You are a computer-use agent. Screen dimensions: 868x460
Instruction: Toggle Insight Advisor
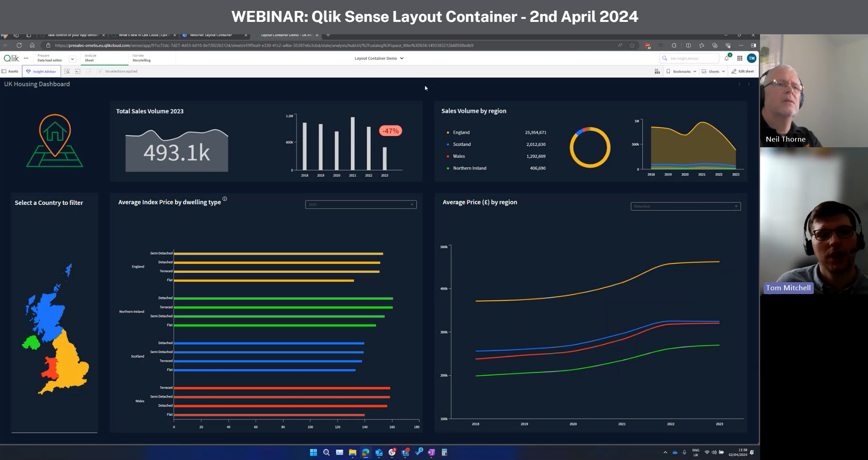(x=41, y=72)
